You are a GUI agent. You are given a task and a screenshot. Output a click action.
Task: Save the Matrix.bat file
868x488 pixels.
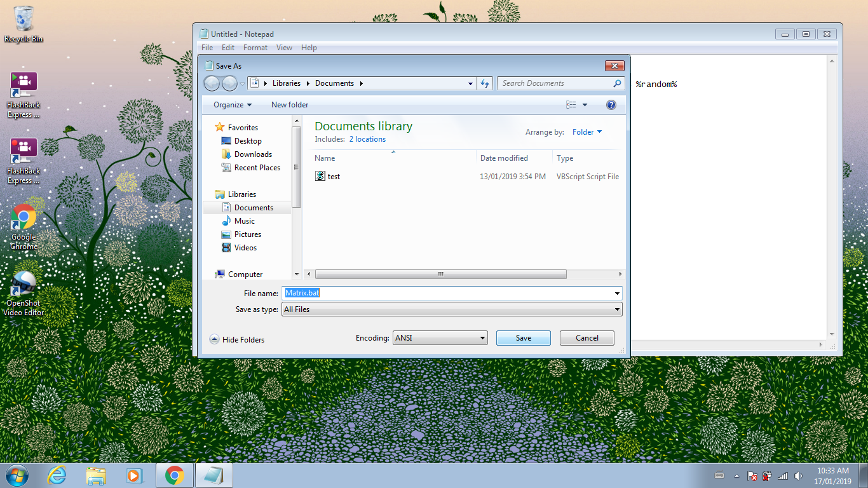click(x=523, y=337)
